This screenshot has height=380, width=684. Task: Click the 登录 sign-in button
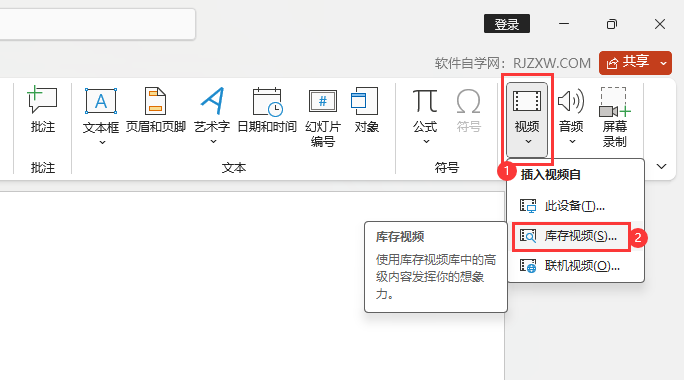tap(507, 24)
